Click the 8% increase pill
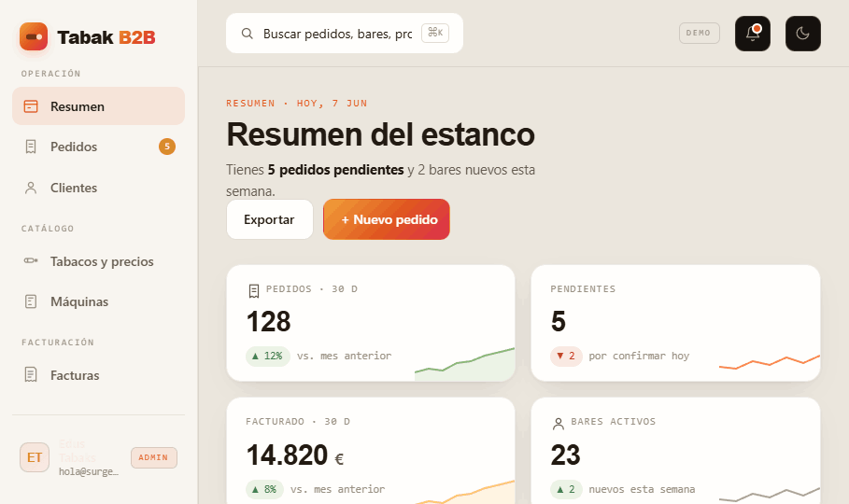 click(264, 489)
